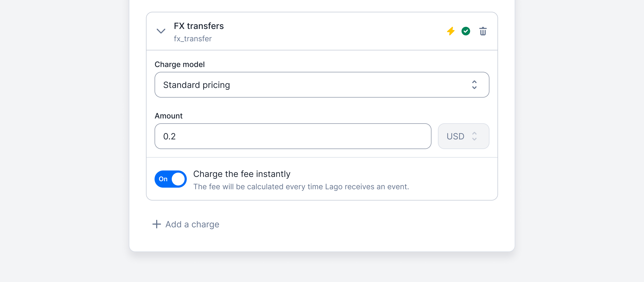Click the Charge model up-down arrows

(474, 85)
